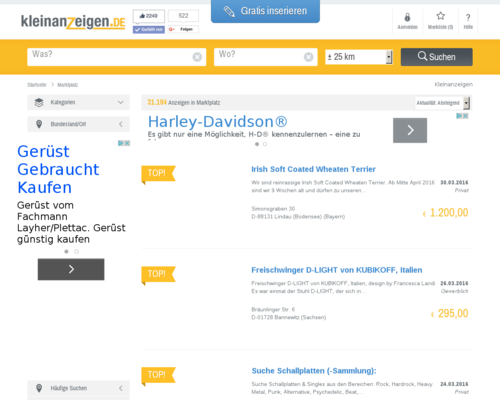Click the chevron on Kategorien panel
500x400 pixels.
(x=121, y=102)
